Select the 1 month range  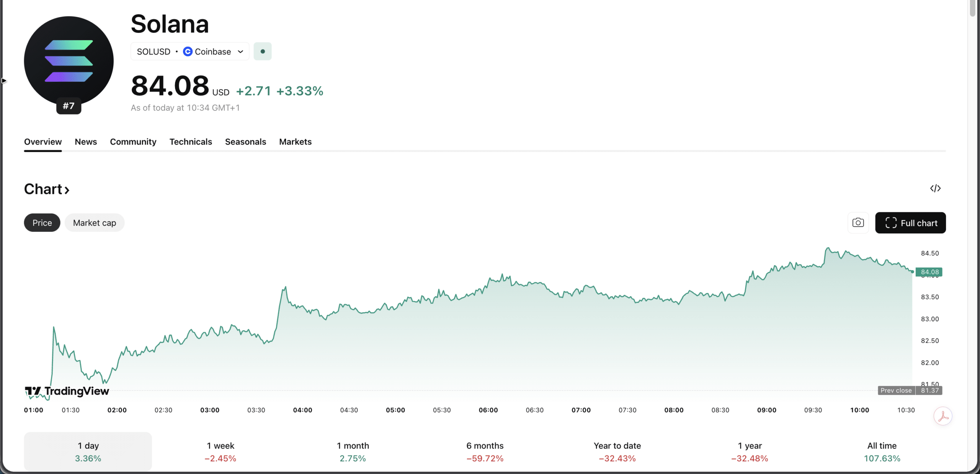(353, 452)
